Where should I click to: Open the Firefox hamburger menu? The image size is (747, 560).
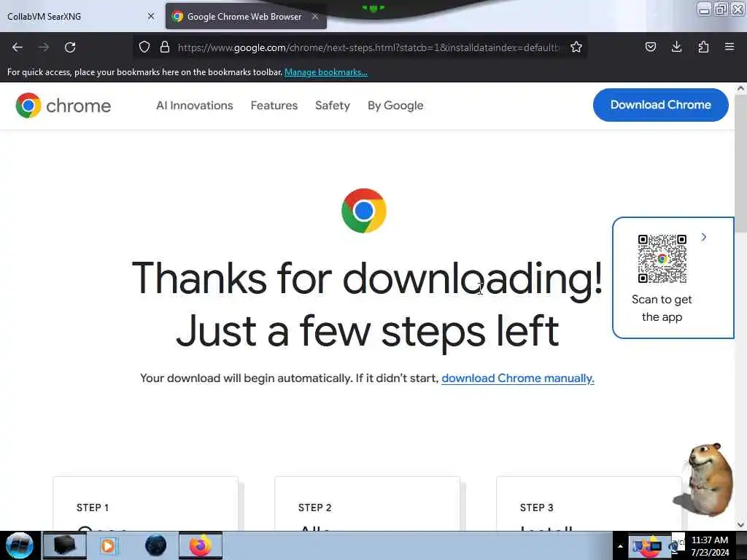pos(729,47)
